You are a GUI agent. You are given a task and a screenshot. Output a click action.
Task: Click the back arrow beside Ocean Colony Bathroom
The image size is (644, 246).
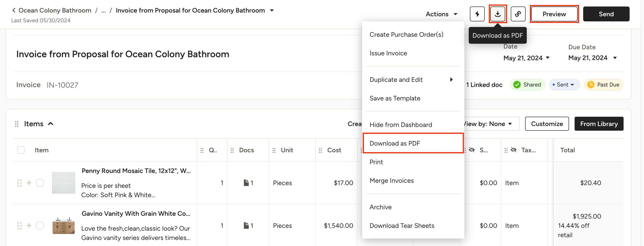point(14,10)
